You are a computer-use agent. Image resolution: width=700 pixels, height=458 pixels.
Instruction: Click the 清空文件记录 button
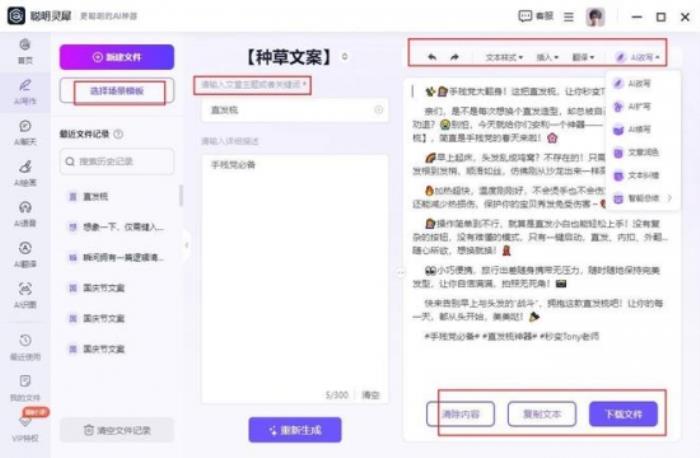pos(117,430)
